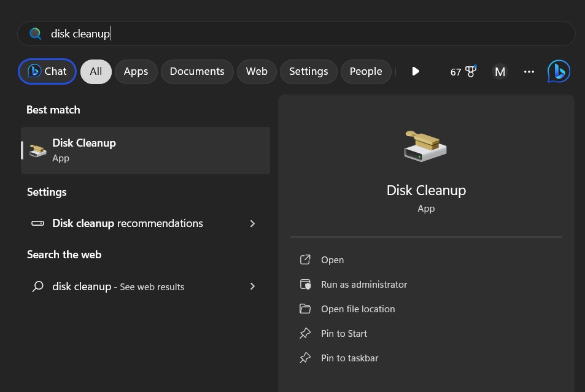Click the large Disk Cleanup brush icon
This screenshot has height=392, width=585.
coord(426,145)
